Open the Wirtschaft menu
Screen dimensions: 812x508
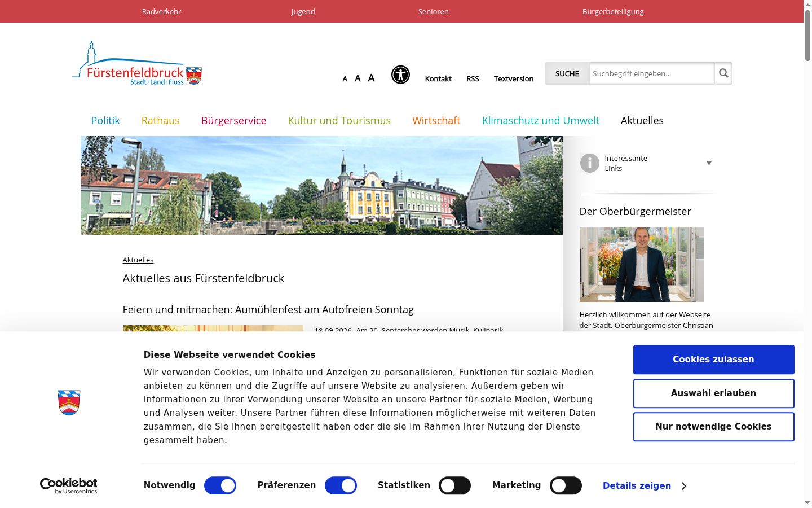click(x=436, y=120)
